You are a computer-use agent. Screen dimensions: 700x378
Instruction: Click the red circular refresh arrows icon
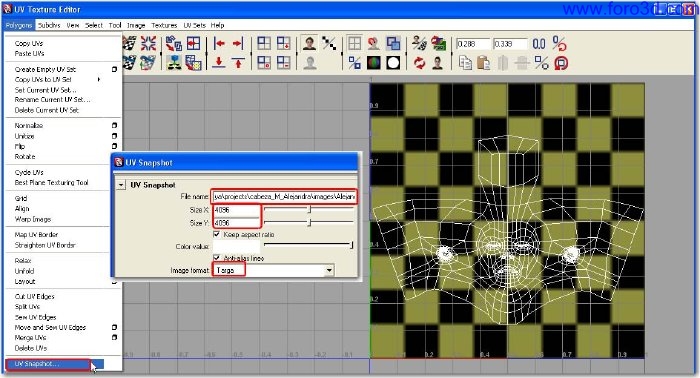(x=419, y=63)
